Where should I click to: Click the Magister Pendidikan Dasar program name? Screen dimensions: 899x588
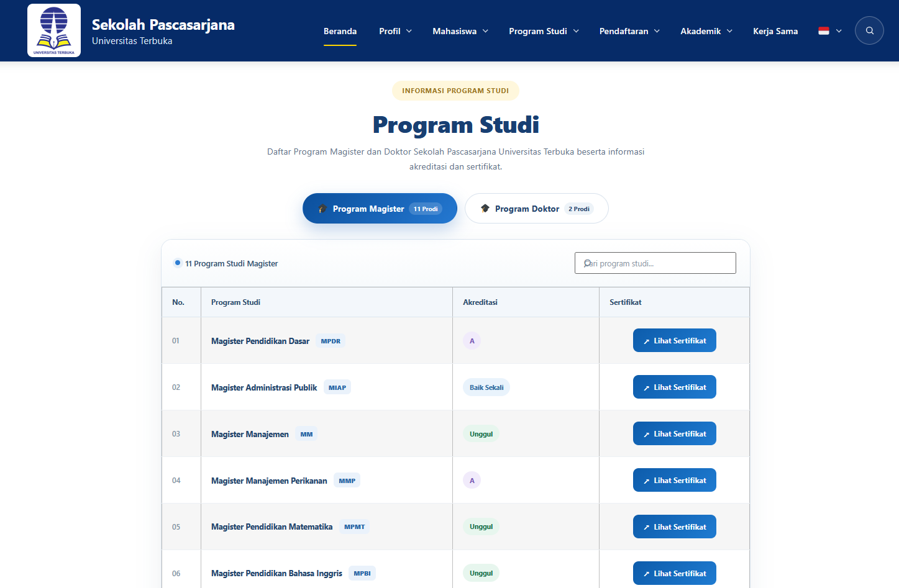260,341
